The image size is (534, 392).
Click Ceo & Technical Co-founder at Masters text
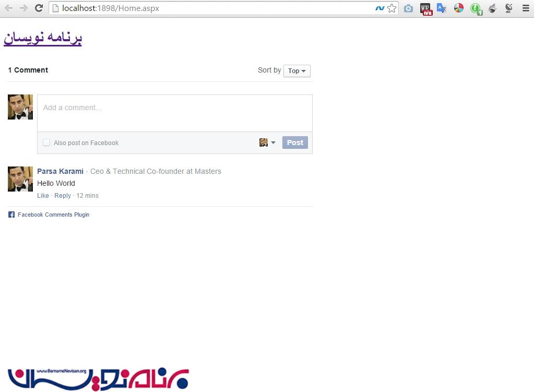(x=156, y=171)
